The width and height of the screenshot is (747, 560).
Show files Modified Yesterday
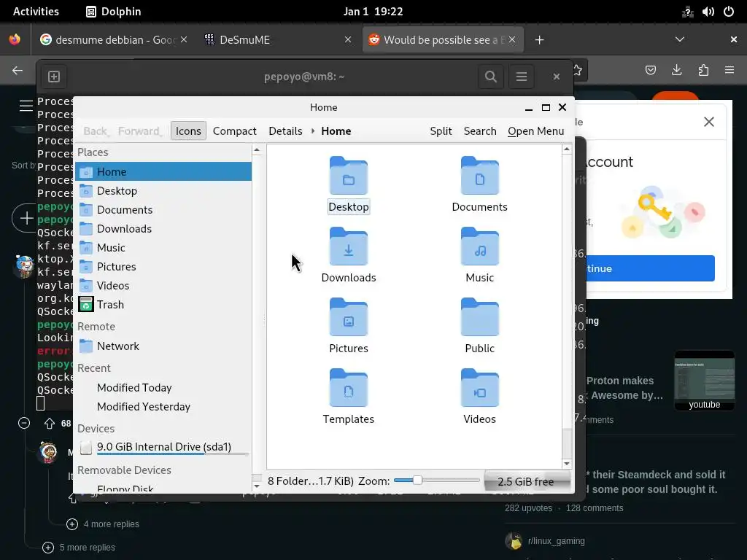[x=163, y=407]
